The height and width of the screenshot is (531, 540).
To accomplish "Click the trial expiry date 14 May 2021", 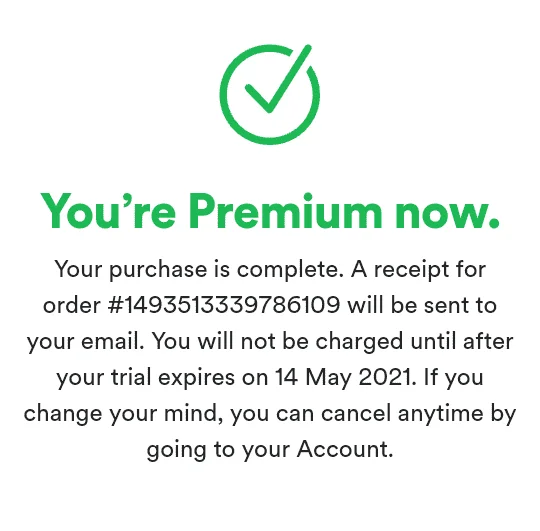I will (x=343, y=377).
